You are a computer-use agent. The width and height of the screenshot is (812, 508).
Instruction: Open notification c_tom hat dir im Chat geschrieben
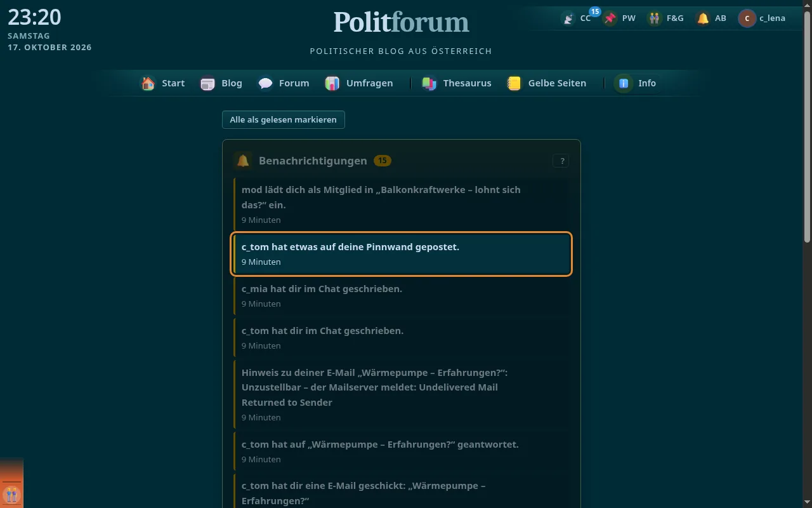[x=402, y=338]
